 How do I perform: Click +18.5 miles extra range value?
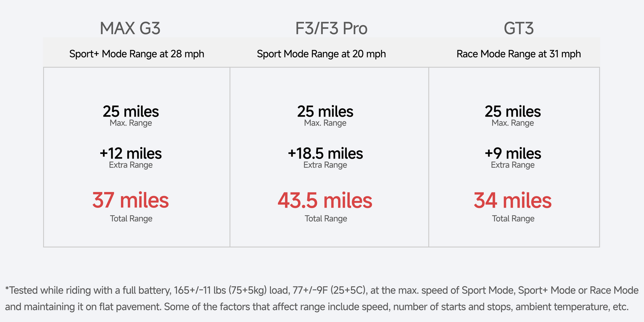[x=325, y=153]
